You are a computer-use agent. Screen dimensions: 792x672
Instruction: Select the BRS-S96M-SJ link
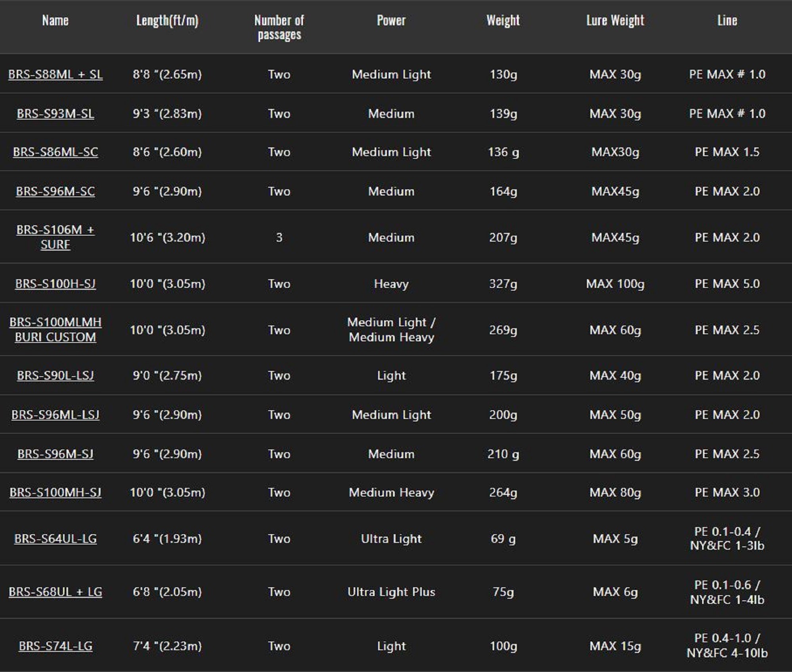click(55, 454)
